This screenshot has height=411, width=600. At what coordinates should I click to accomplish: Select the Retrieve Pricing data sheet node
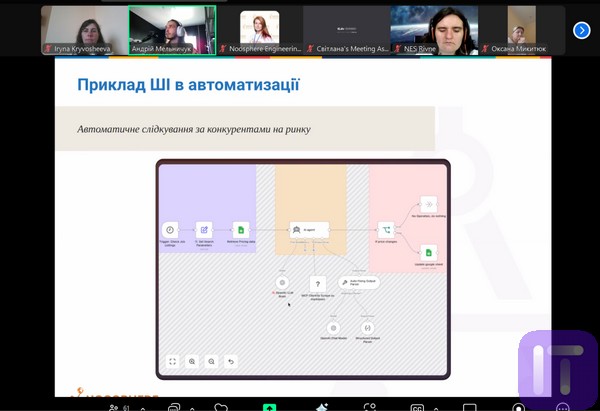[x=241, y=230]
